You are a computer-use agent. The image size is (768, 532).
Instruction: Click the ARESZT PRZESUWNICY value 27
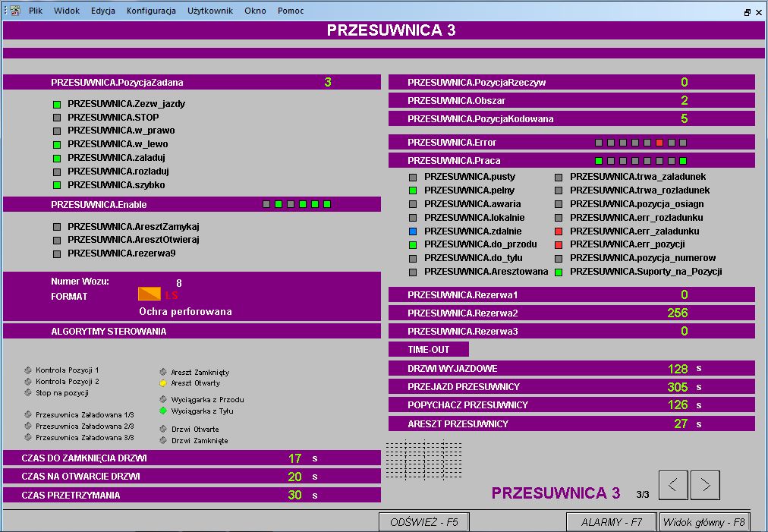tap(681, 423)
